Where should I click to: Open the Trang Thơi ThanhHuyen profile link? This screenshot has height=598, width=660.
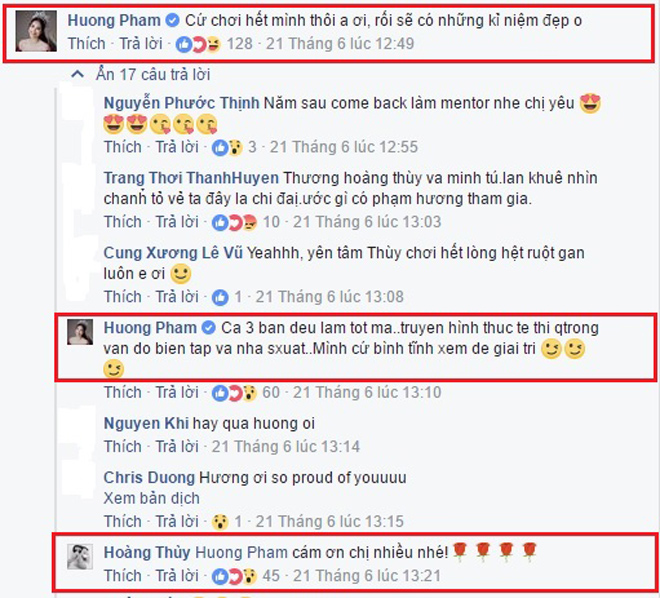191,178
